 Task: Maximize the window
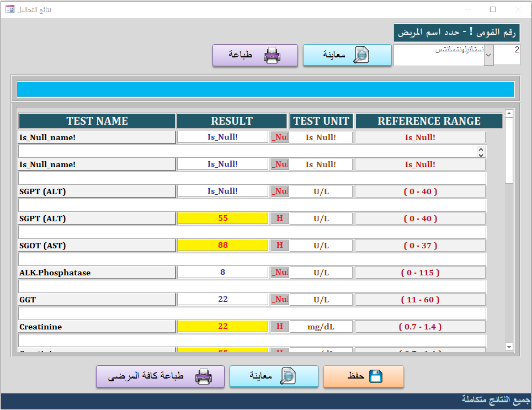[x=493, y=10]
